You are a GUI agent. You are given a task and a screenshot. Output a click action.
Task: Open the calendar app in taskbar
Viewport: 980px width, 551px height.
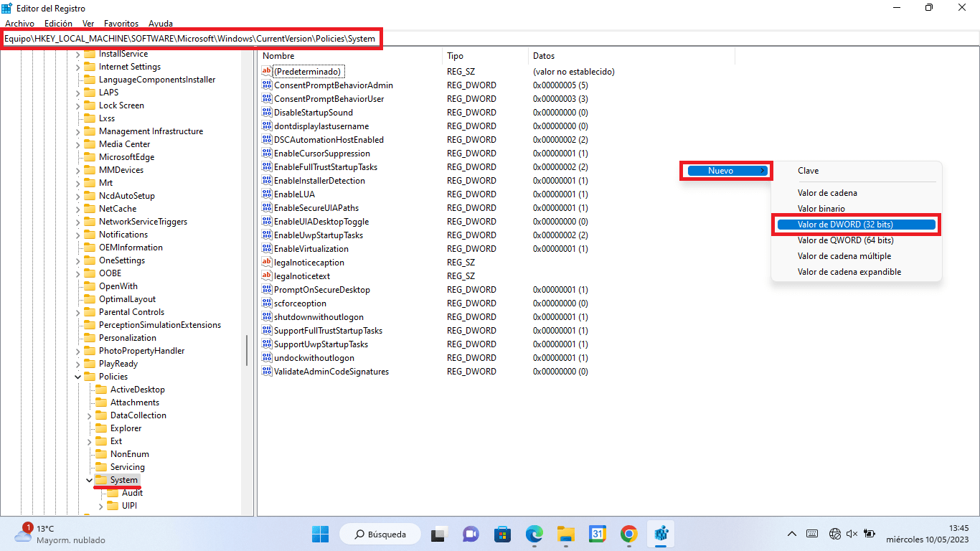point(598,534)
